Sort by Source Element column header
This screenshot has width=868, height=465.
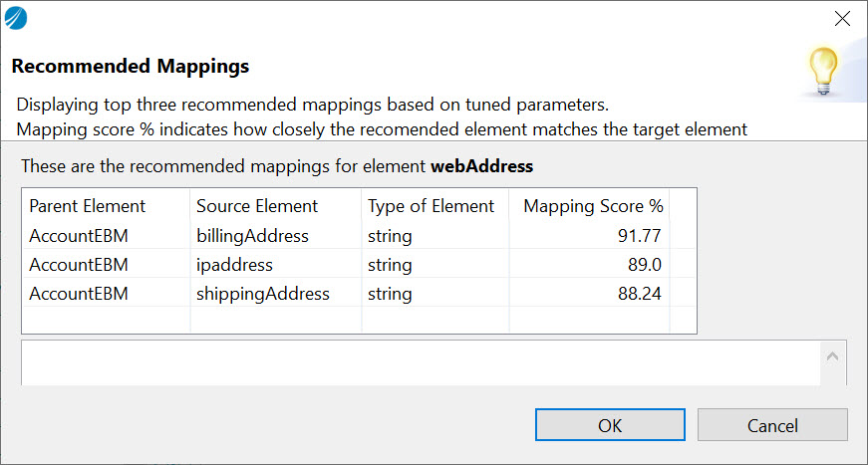click(257, 206)
